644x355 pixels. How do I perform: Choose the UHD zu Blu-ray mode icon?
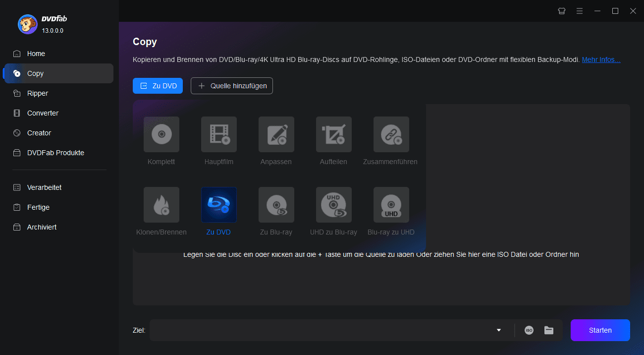coord(334,205)
